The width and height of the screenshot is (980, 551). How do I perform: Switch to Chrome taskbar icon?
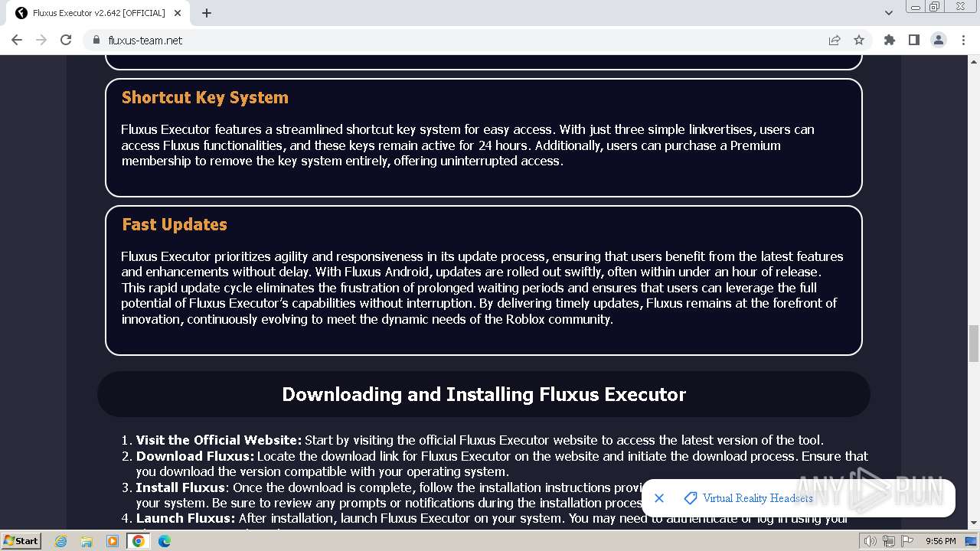[x=139, y=541]
